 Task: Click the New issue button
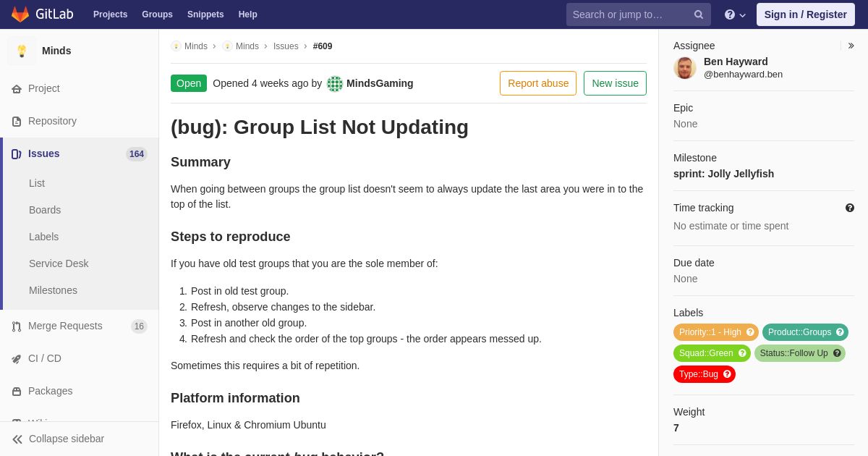point(615,83)
